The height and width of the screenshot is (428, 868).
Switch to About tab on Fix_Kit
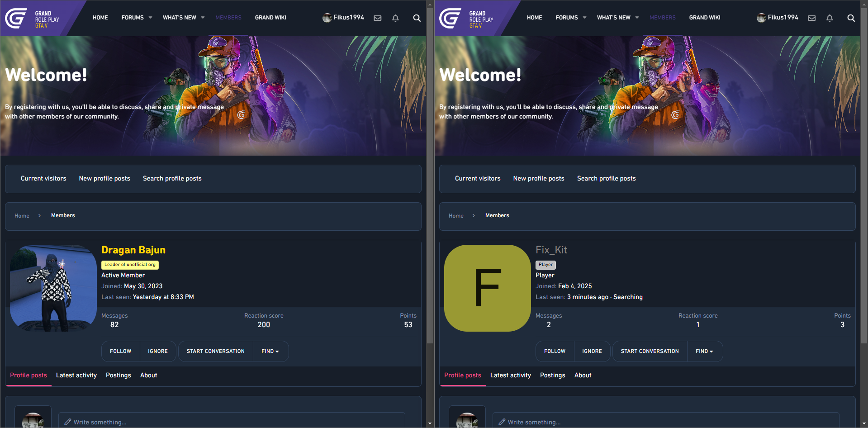(x=583, y=375)
